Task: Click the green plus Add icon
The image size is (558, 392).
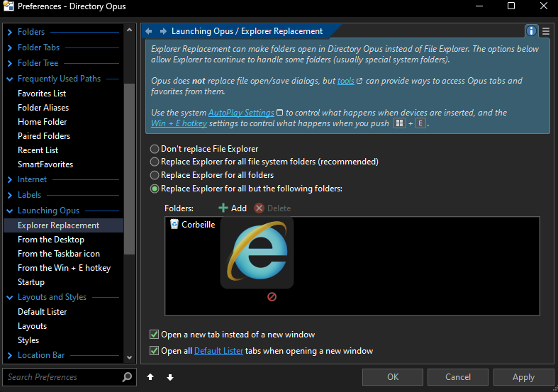Action: tap(223, 208)
